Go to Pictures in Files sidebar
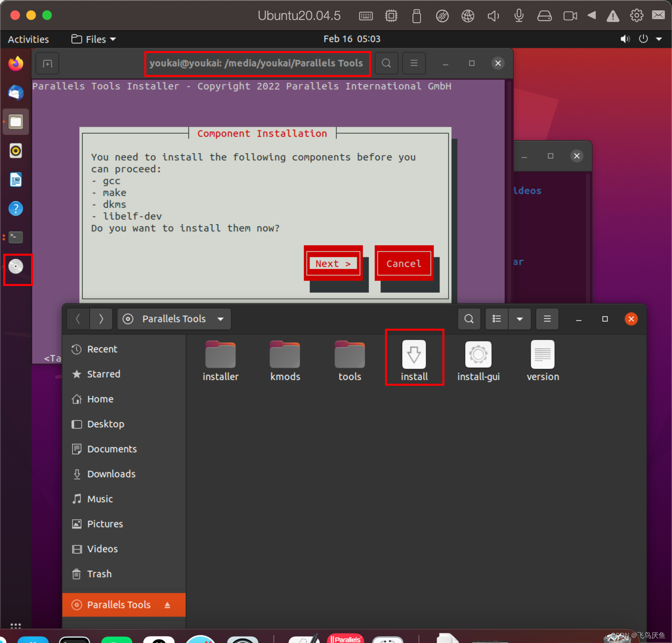The width and height of the screenshot is (672, 643). pos(124,524)
